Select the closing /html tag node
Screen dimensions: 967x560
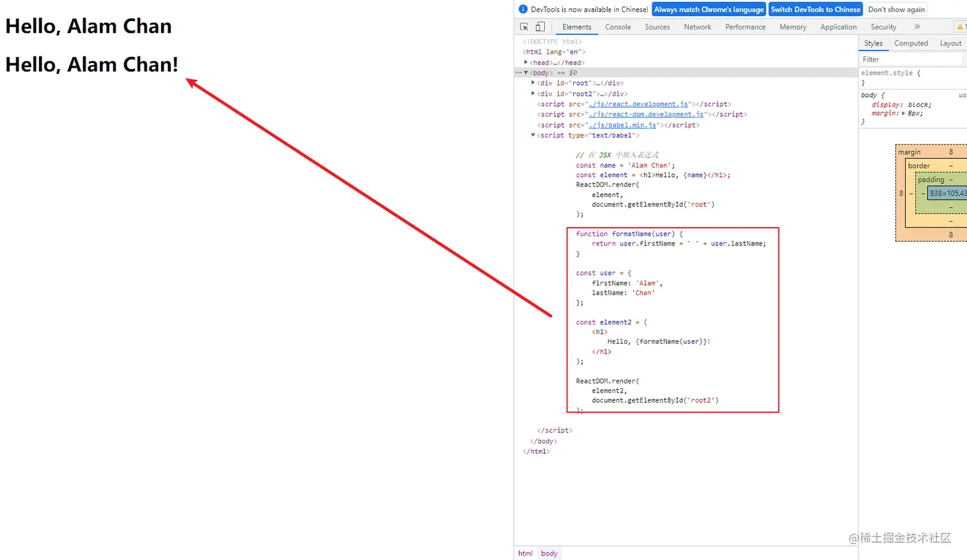coord(536,451)
